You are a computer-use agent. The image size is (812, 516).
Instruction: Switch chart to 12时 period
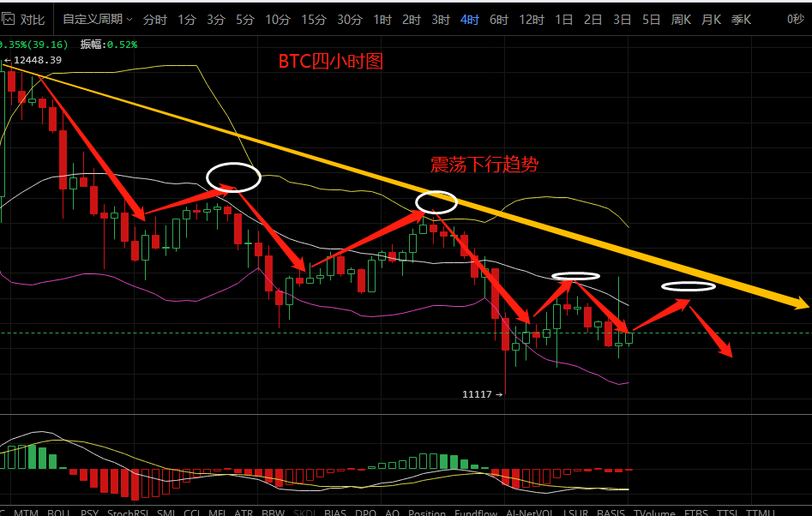pyautogui.click(x=532, y=20)
